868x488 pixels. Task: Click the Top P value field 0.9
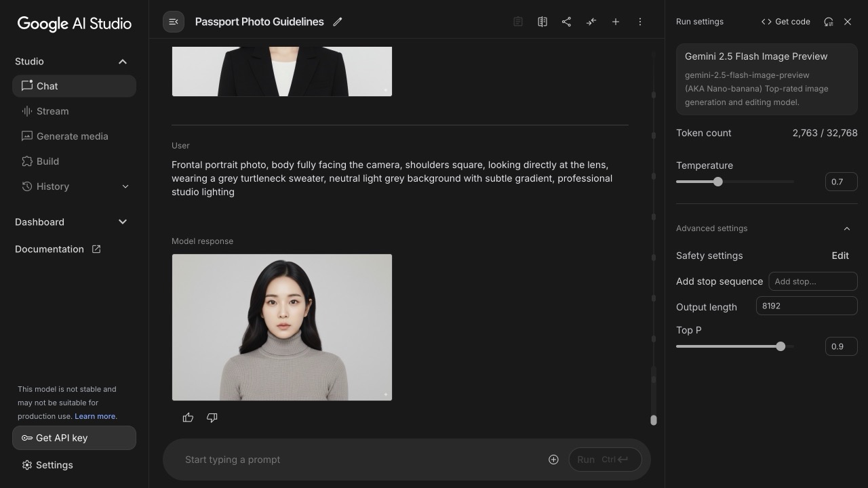point(842,346)
